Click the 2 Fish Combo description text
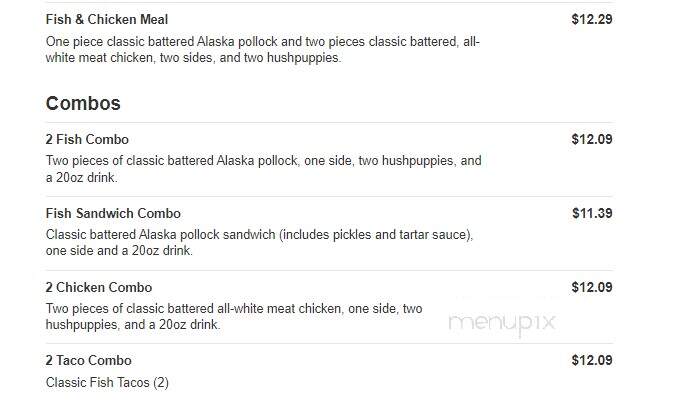The image size is (681, 405). tap(264, 169)
